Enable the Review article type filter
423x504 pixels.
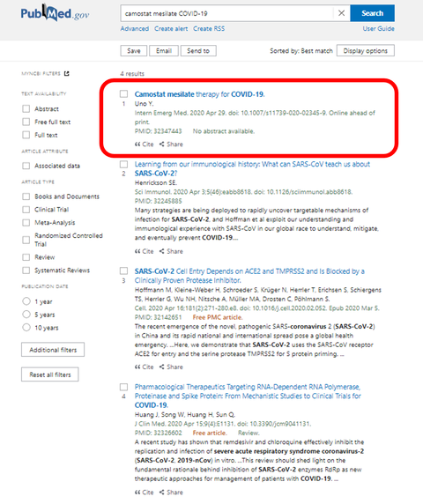pos(26,257)
